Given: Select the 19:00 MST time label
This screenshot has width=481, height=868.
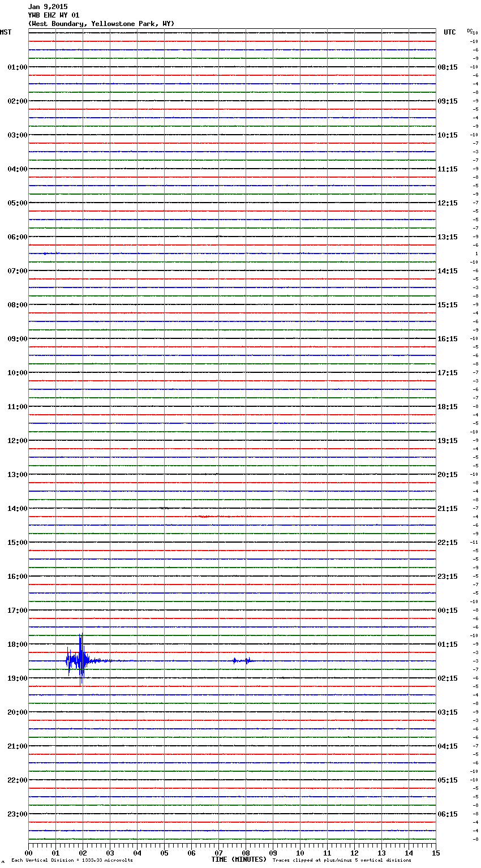Looking at the screenshot, I should tap(18, 678).
